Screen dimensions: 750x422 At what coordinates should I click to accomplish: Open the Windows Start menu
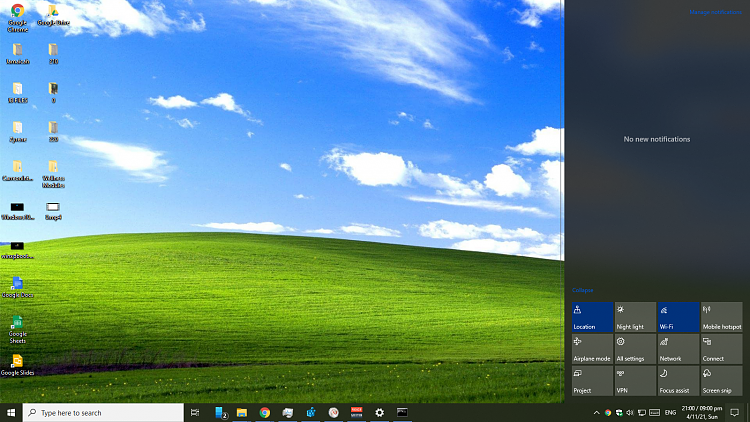(11, 412)
